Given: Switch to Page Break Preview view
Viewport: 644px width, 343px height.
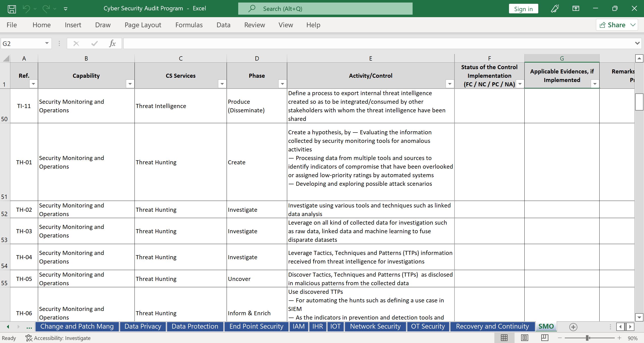Looking at the screenshot, I should tap(545, 338).
